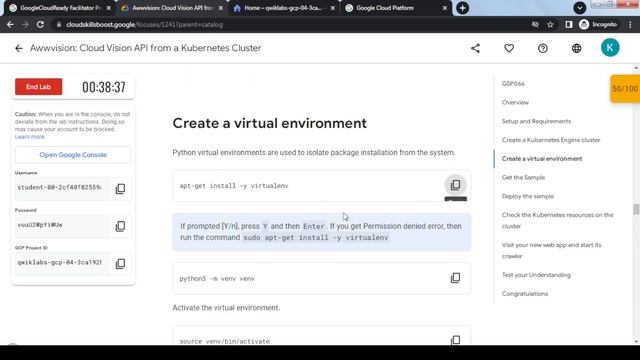Click the third-party cookies eye icon

(535, 24)
